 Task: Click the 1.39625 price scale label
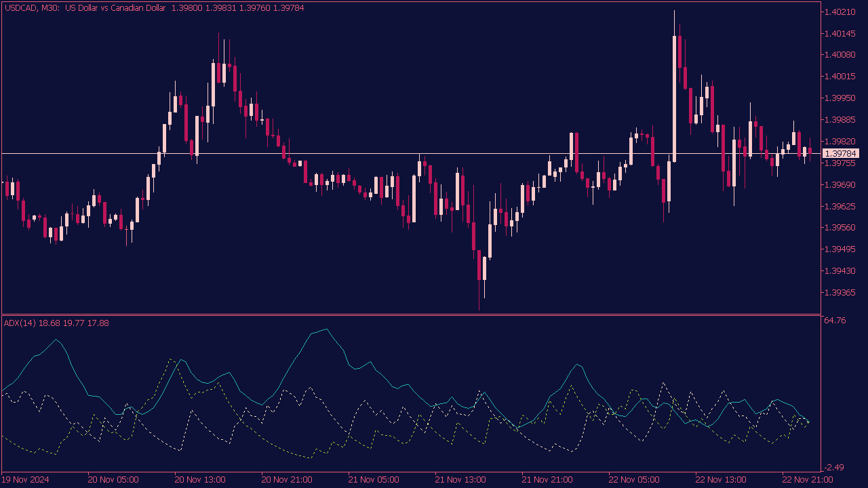[x=839, y=206]
